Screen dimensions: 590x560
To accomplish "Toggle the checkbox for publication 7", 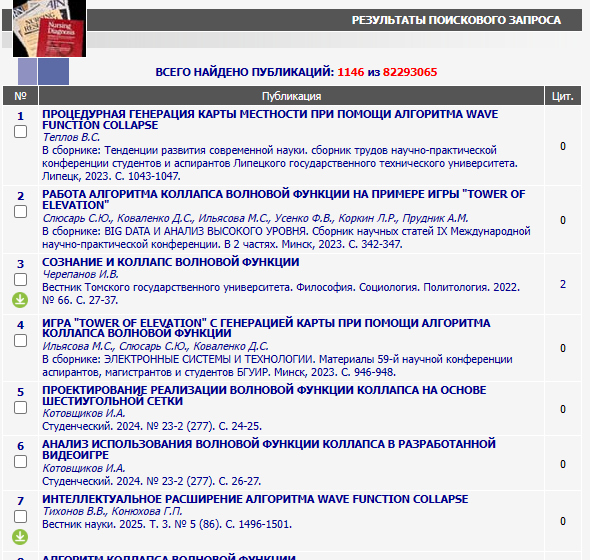I will 20,516.
